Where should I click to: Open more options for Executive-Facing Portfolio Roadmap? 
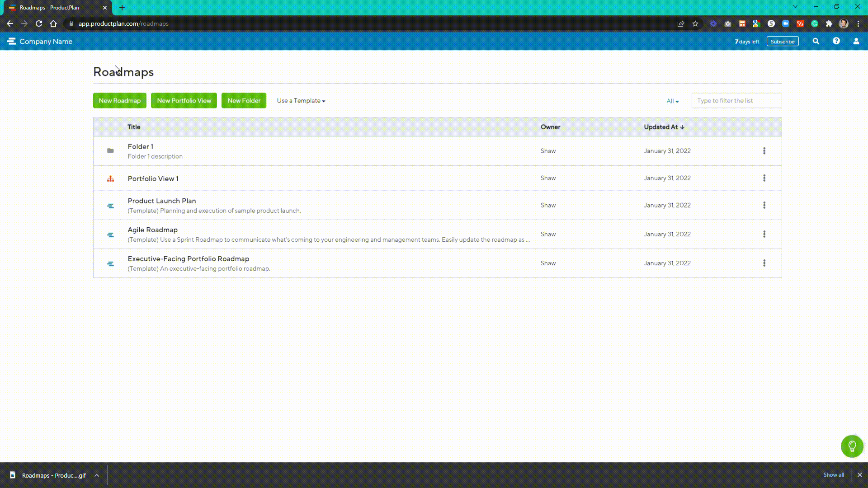coord(764,263)
